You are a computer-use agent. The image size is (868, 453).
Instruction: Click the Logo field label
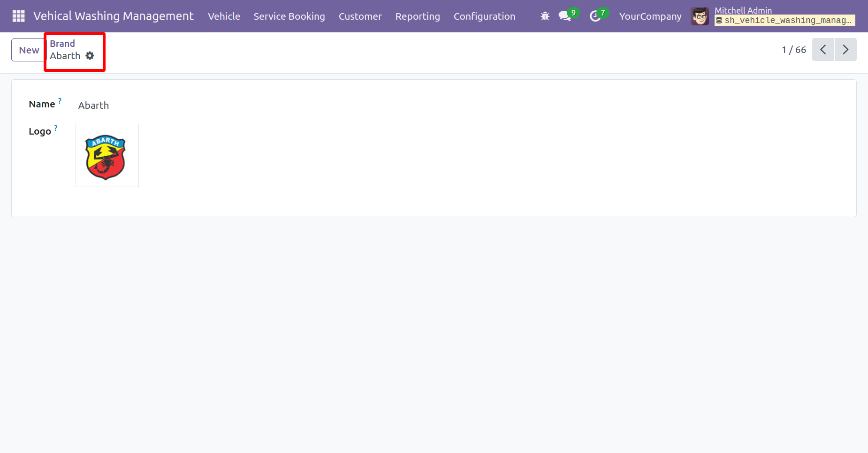(x=40, y=131)
